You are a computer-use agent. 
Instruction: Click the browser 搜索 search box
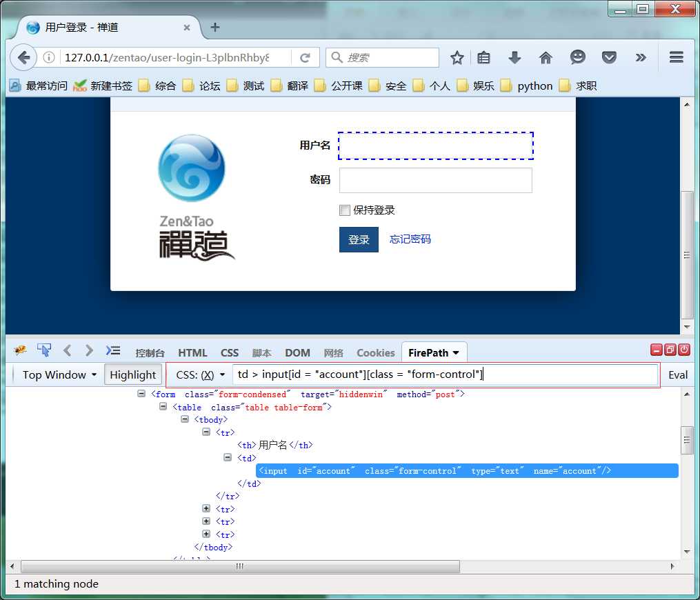click(x=383, y=58)
